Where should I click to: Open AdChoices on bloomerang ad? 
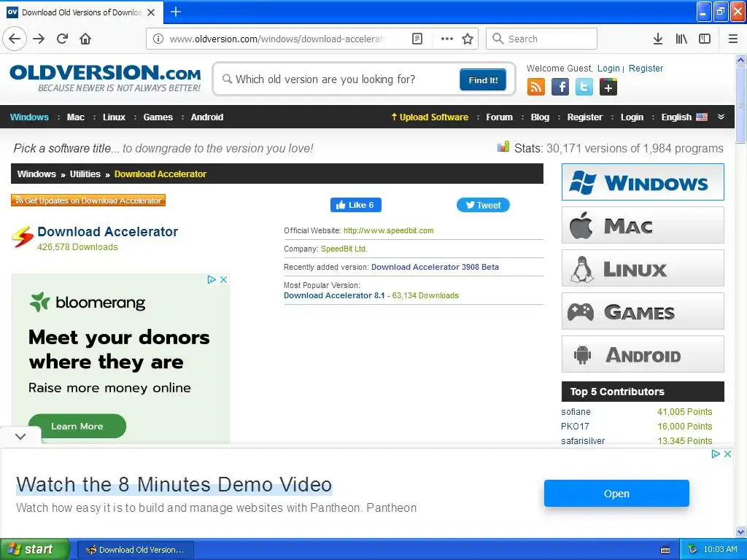[x=212, y=279]
